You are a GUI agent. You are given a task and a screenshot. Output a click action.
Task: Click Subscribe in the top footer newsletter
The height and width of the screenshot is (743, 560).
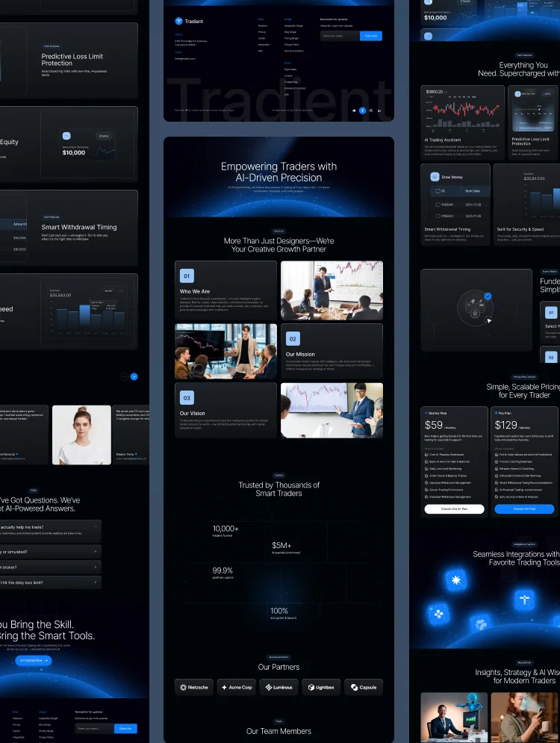[371, 36]
